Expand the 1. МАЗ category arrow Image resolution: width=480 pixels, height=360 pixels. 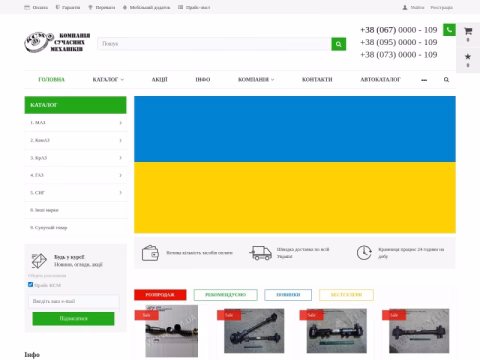tap(121, 123)
